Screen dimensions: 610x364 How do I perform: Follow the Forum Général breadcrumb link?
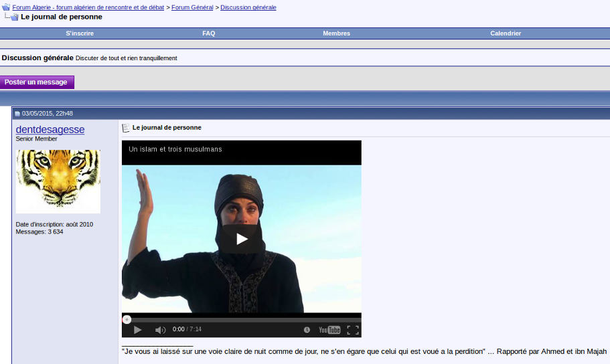192,7
